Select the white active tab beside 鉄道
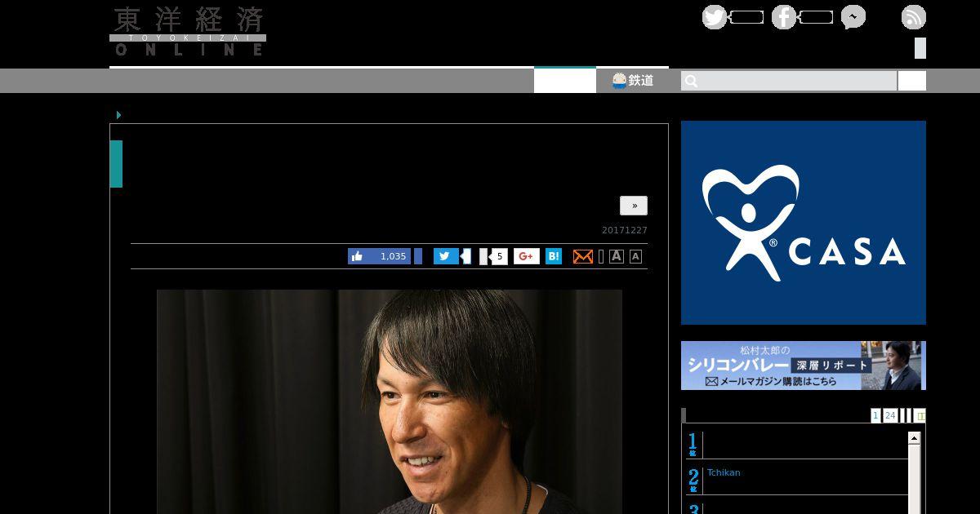Screen dimensions: 980x514 (x=565, y=81)
